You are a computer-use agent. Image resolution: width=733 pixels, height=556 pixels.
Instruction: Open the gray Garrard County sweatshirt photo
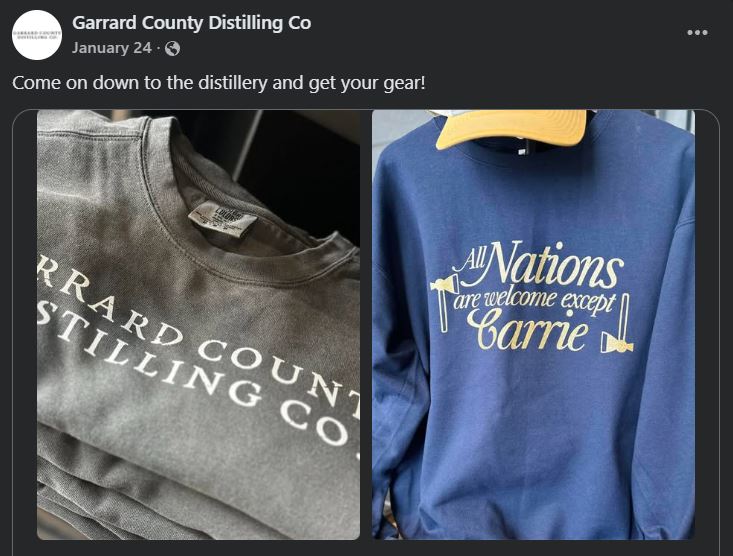198,325
